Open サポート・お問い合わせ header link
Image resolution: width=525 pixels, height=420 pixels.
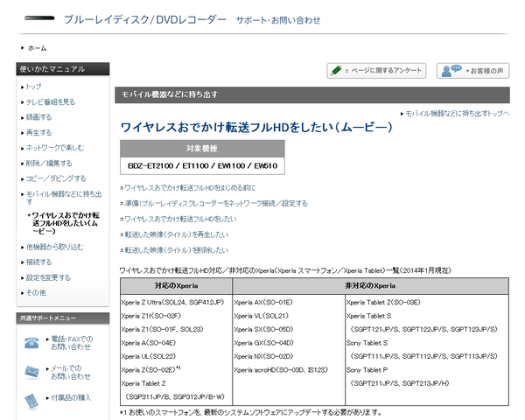[278, 20]
